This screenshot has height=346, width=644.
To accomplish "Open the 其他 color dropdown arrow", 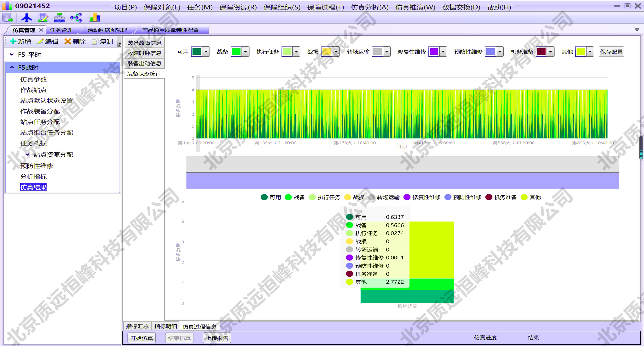I will click(590, 52).
